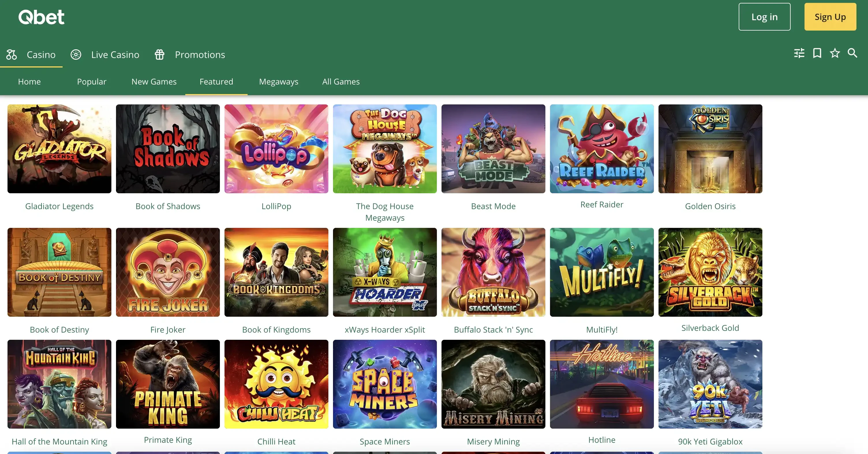The image size is (868, 454).
Task: Click the MultiFly! title text
Action: 602,329
